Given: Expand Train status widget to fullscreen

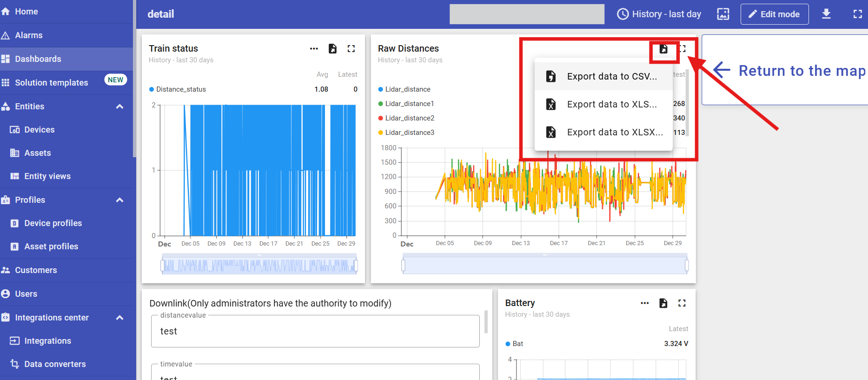Looking at the screenshot, I should (x=351, y=49).
